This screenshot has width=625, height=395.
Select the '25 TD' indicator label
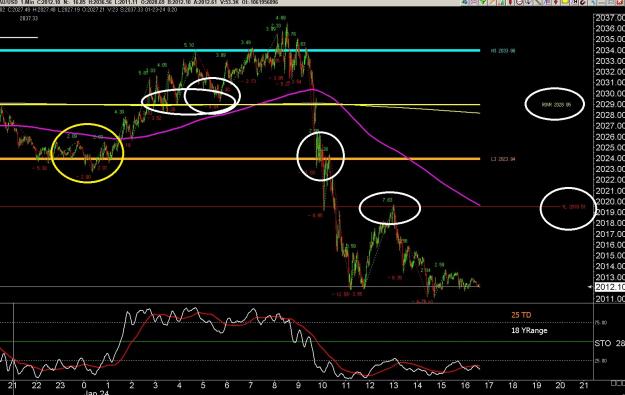tap(521, 315)
